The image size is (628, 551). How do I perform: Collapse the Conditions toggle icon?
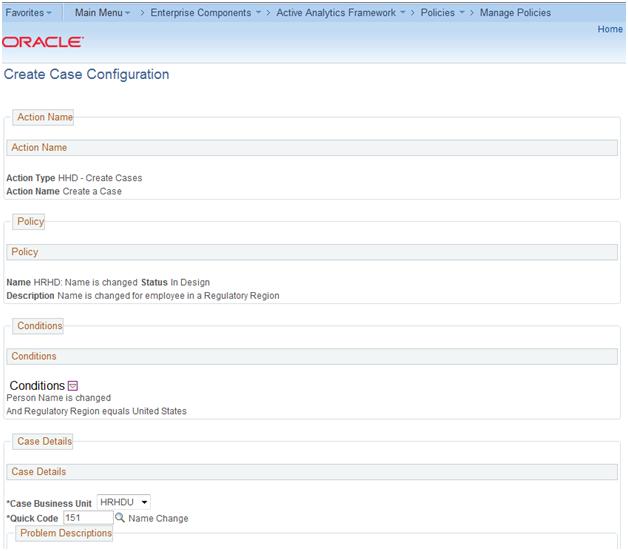tap(73, 386)
